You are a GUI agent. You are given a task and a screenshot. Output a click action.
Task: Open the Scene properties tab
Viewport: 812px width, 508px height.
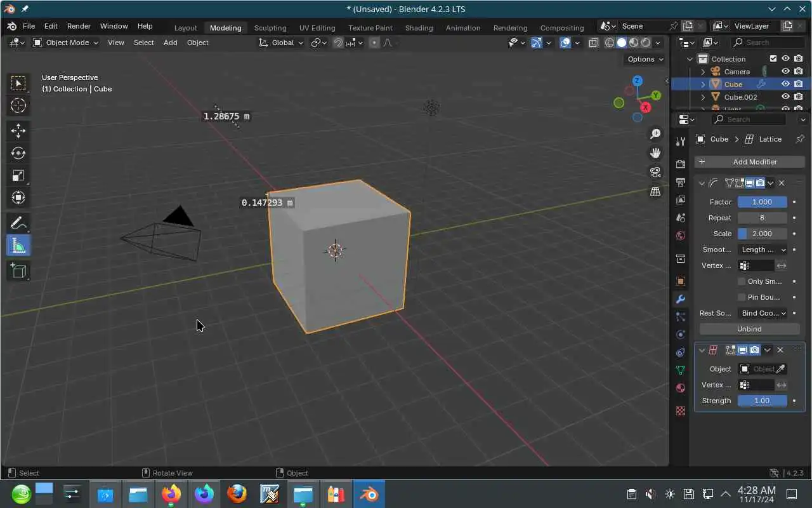681,217
